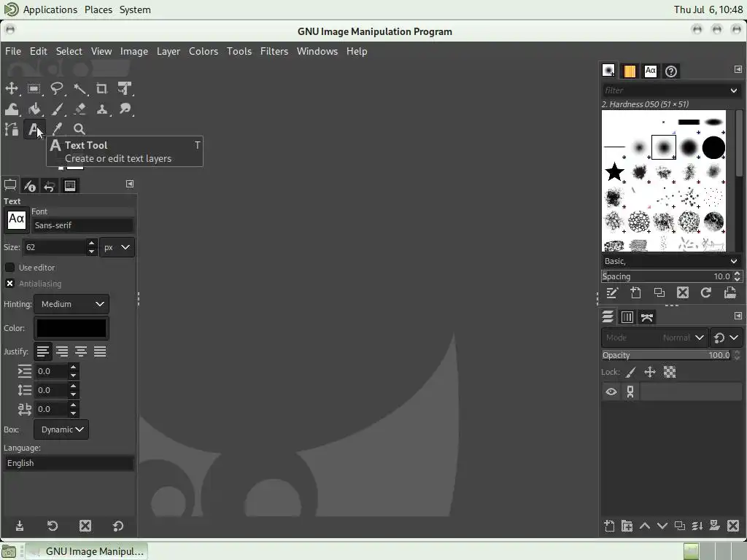Duplicate this brush
This screenshot has width=747, height=560.
pyautogui.click(x=659, y=293)
